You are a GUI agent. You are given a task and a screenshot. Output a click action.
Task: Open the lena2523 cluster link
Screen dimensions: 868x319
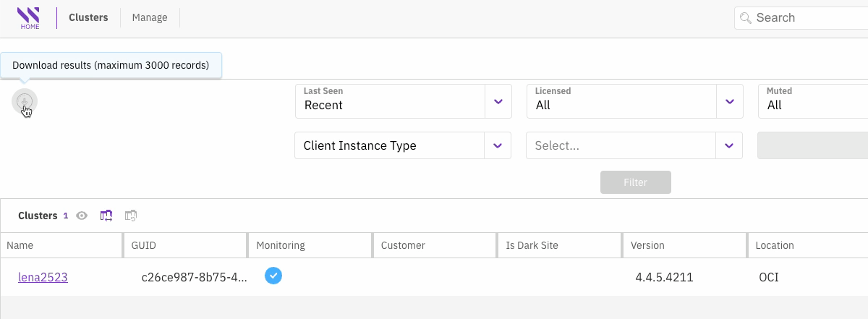[43, 277]
